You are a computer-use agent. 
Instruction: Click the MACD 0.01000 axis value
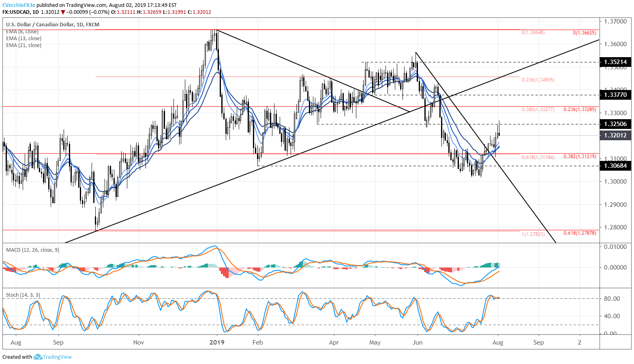tap(615, 246)
